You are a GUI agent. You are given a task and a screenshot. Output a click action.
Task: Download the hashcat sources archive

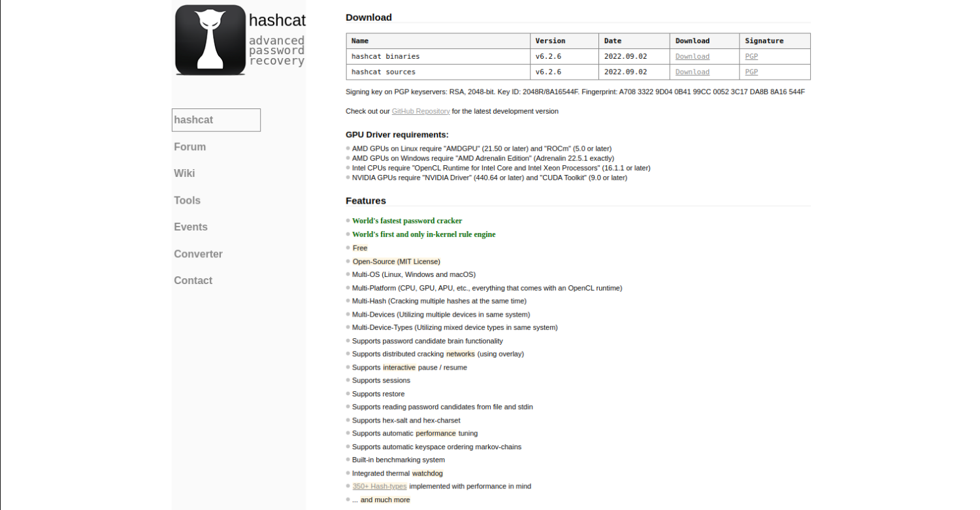[692, 72]
